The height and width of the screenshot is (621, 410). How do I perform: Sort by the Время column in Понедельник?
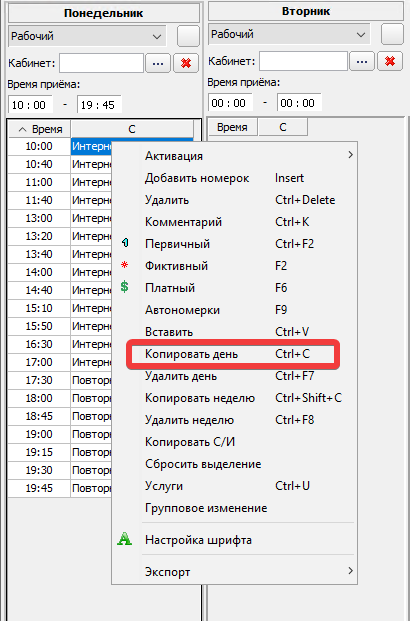pyautogui.click(x=40, y=129)
